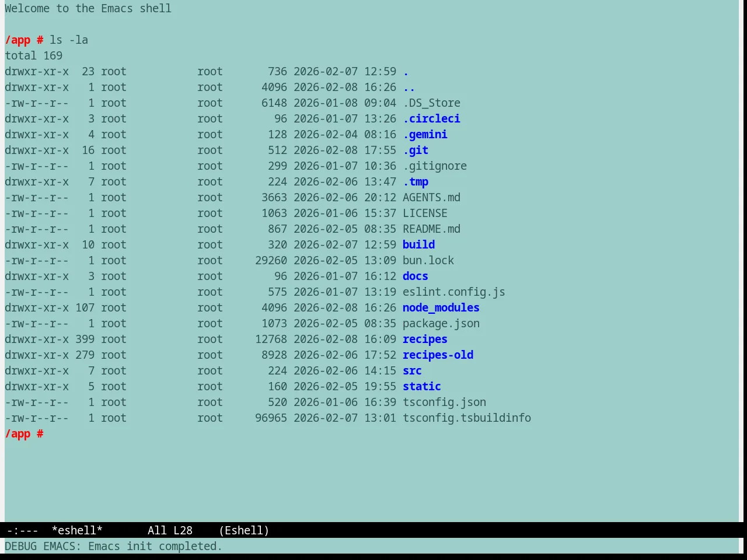Click the static directory name
The width and height of the screenshot is (747, 560).
tap(422, 387)
